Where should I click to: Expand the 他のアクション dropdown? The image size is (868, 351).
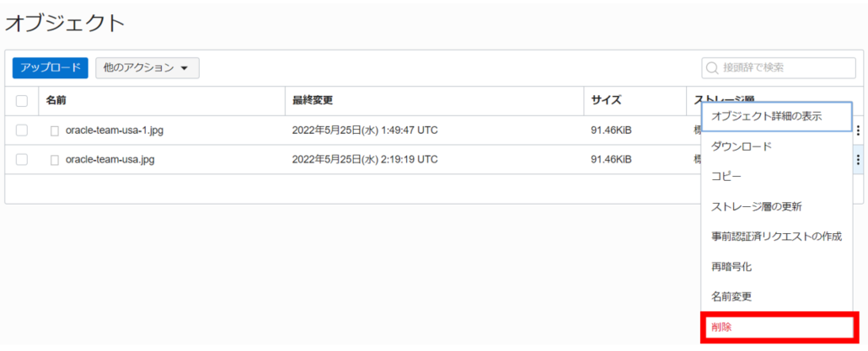[147, 67]
